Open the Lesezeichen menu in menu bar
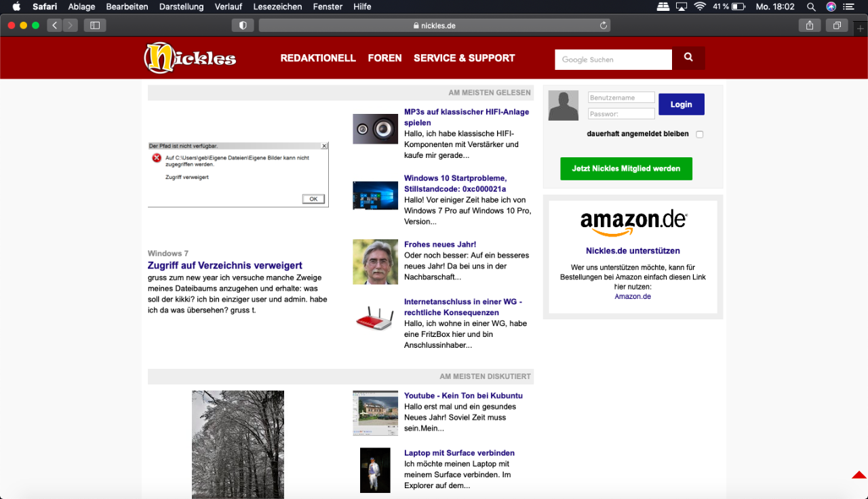This screenshot has width=868, height=499. pos(277,7)
